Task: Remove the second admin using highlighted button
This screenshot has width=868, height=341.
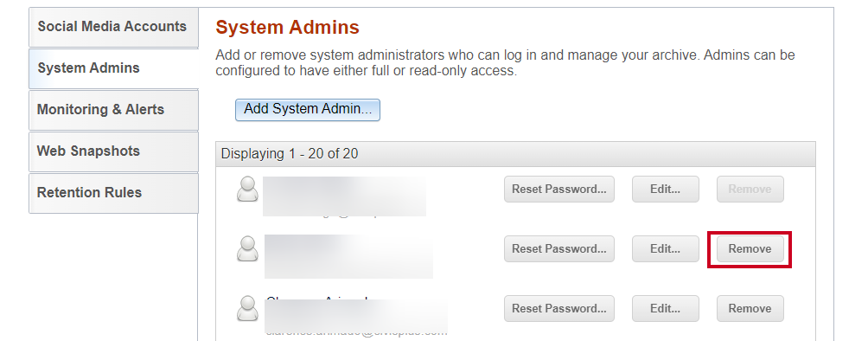Action: point(750,249)
